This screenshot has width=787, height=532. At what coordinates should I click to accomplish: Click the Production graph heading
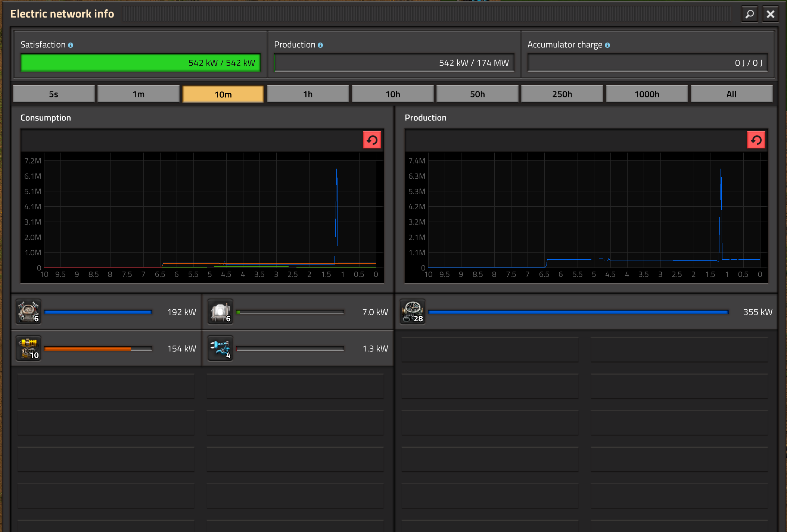pyautogui.click(x=426, y=118)
